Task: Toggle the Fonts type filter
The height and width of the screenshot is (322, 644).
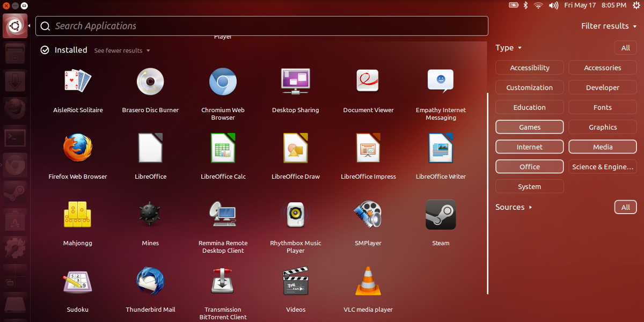Action: (x=603, y=107)
